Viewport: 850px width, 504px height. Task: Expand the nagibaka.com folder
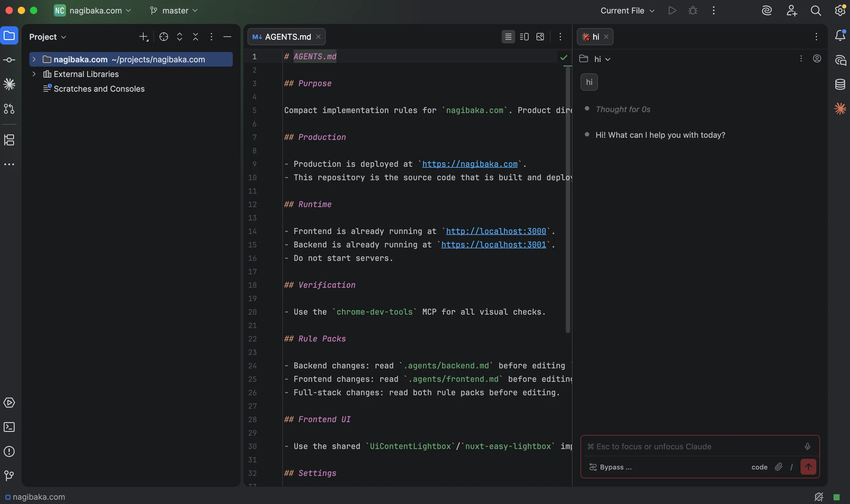coord(34,60)
